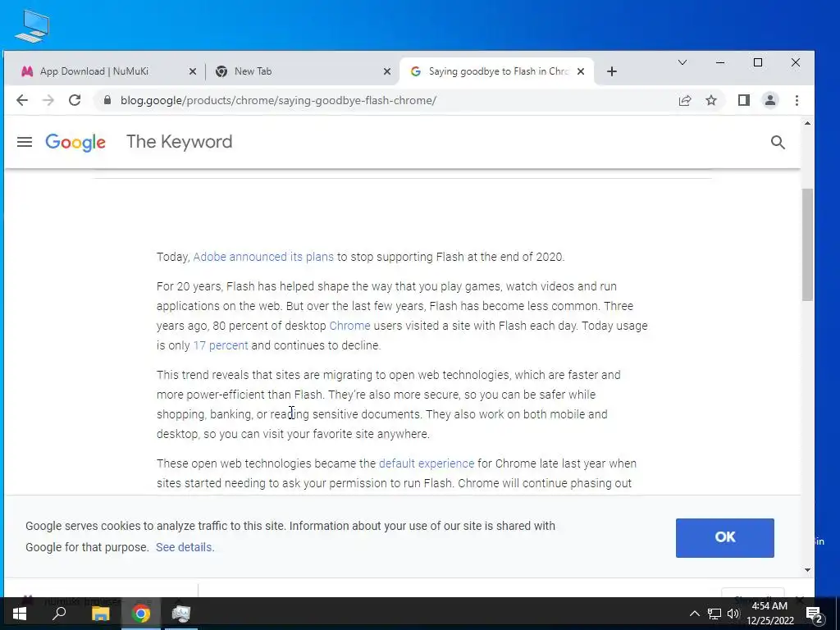The image size is (840, 630).
Task: Go back to the previous page
Action: [22, 100]
